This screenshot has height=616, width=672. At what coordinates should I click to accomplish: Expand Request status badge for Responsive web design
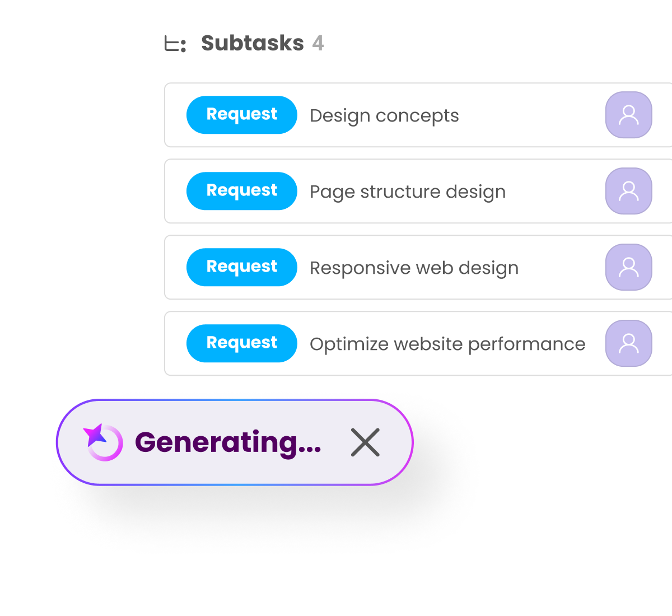(241, 267)
